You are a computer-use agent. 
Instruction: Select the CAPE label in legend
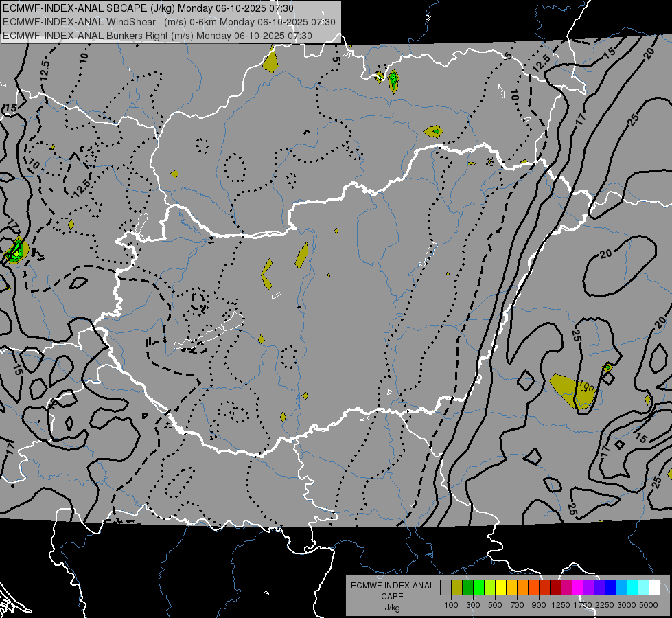392,597
